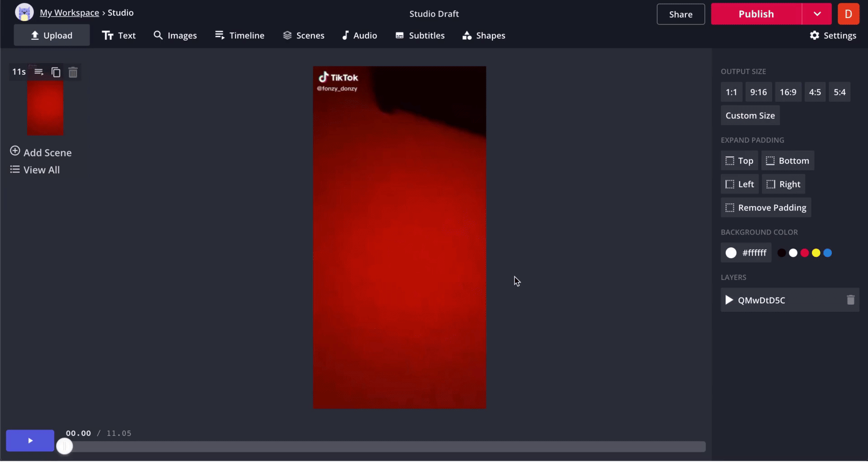Open the Subtitles tool
Viewport: 868px width, 462px height.
click(x=420, y=35)
